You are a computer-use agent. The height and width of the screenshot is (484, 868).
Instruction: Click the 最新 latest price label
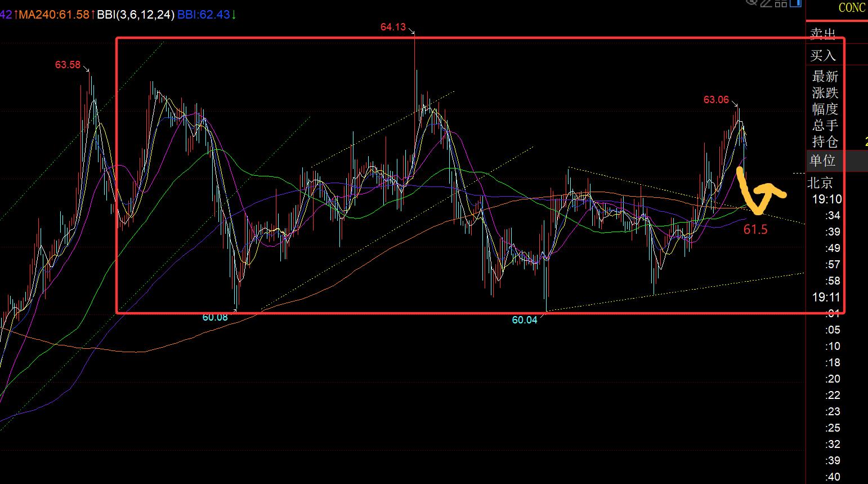point(825,77)
